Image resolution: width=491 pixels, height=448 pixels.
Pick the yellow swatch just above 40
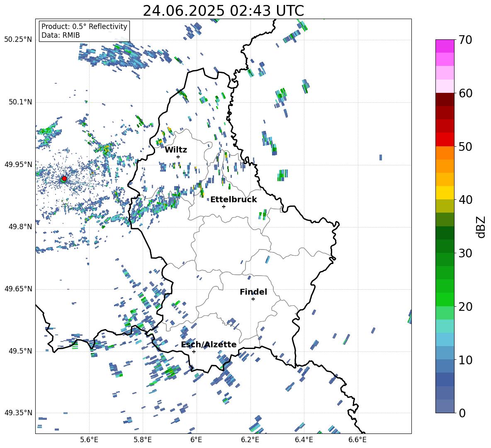[445, 193]
